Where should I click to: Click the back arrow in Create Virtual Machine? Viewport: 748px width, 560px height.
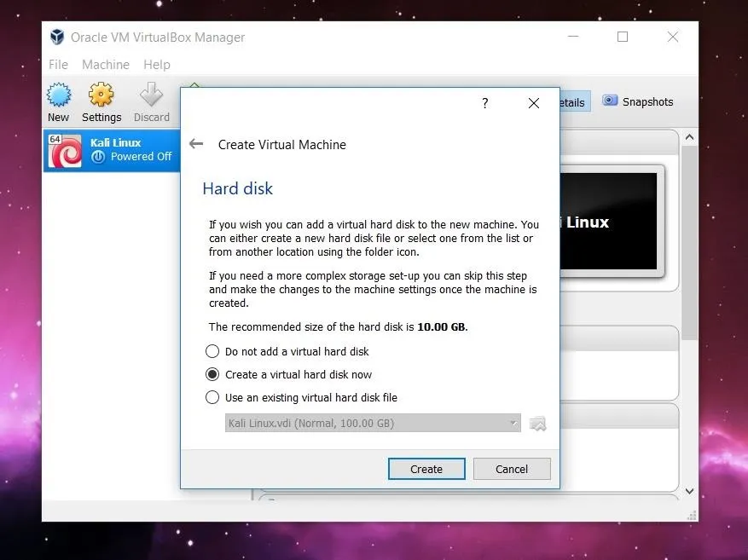[196, 143]
